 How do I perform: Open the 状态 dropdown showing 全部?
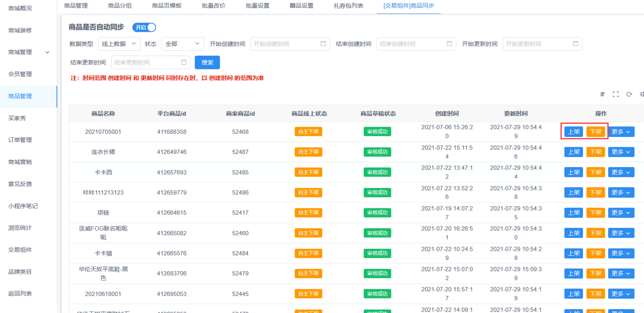tap(183, 44)
